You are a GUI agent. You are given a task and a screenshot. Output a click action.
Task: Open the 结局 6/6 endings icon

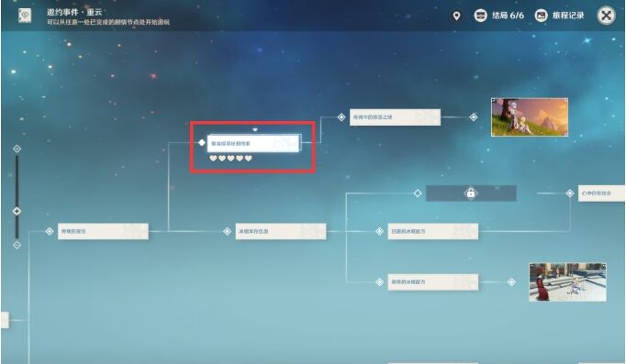pos(480,16)
